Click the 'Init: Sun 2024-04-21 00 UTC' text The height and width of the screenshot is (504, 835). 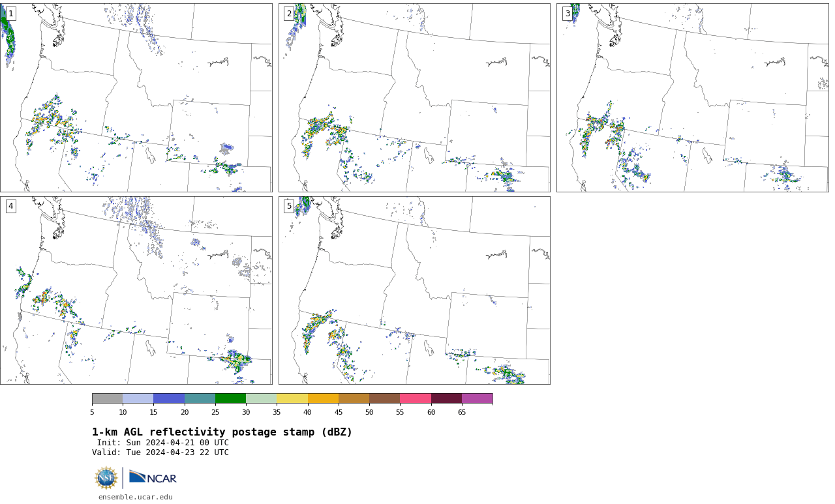point(163,443)
